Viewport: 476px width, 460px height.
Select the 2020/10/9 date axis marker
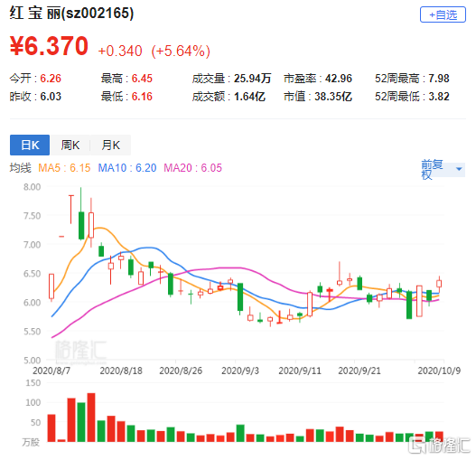click(x=439, y=371)
